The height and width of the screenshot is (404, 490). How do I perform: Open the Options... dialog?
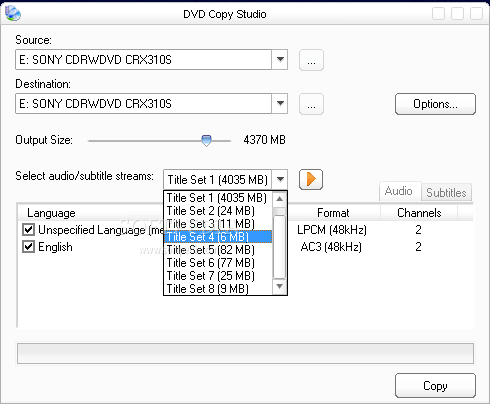click(435, 104)
